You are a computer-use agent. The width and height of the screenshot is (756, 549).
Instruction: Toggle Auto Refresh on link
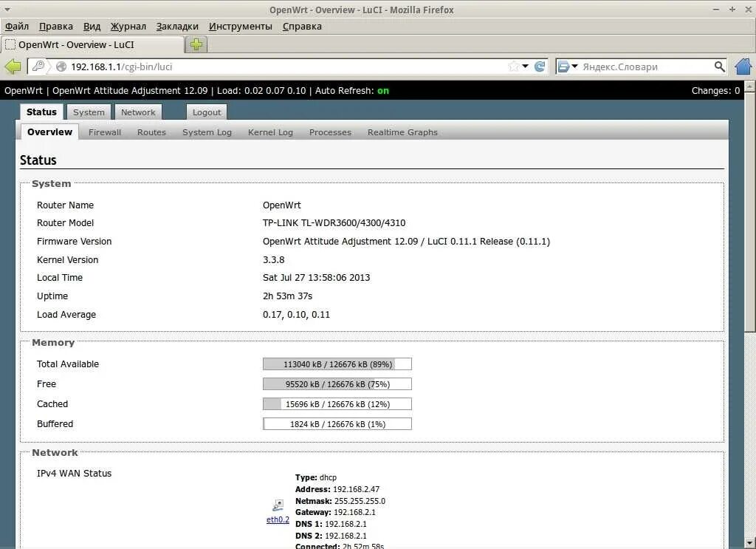click(x=383, y=91)
